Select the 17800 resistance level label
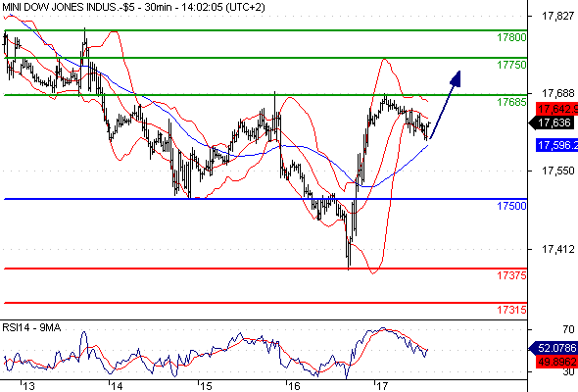The height and width of the screenshot is (392, 578). point(511,37)
